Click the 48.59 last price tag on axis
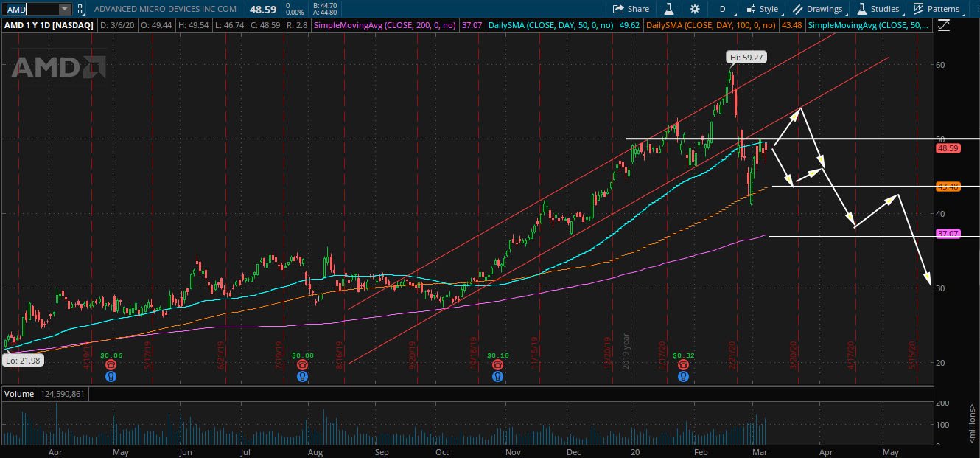Viewport: 980px width, 458px height. 947,148
